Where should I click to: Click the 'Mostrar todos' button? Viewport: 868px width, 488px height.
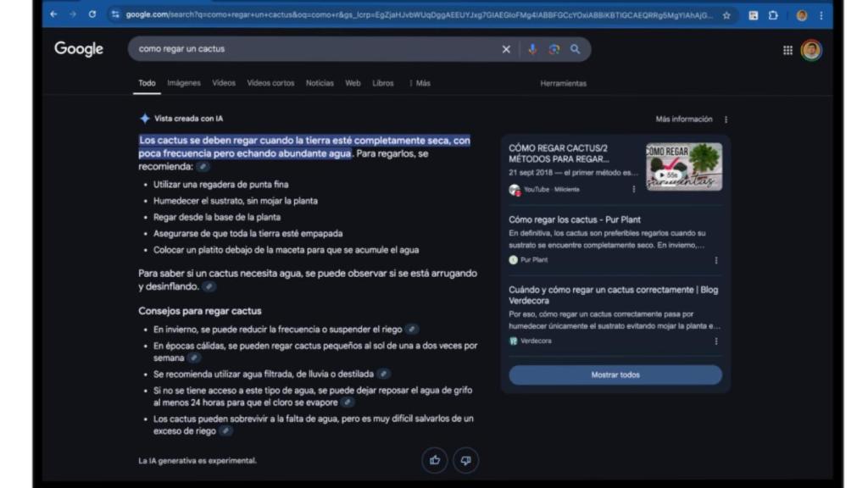pyautogui.click(x=615, y=374)
